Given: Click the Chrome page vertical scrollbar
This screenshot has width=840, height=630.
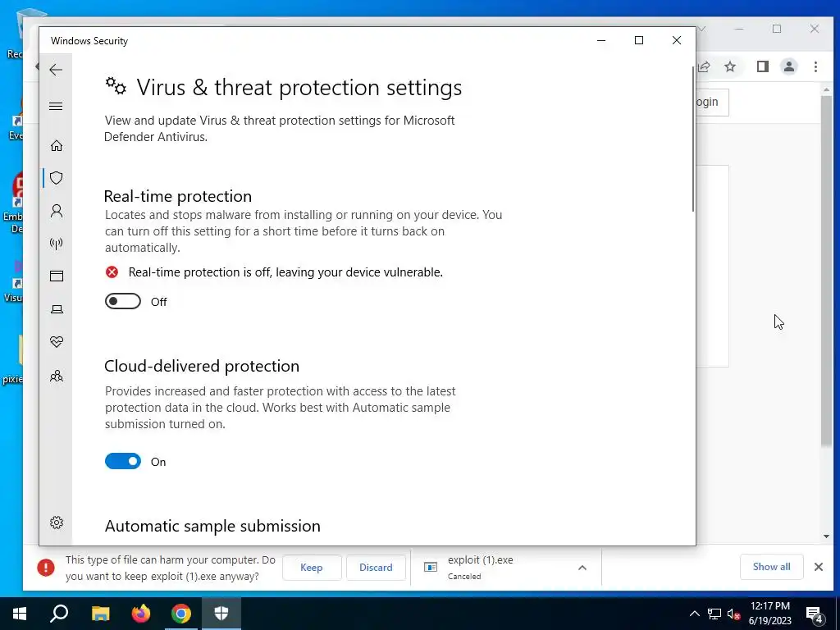Looking at the screenshot, I should pos(826,271).
